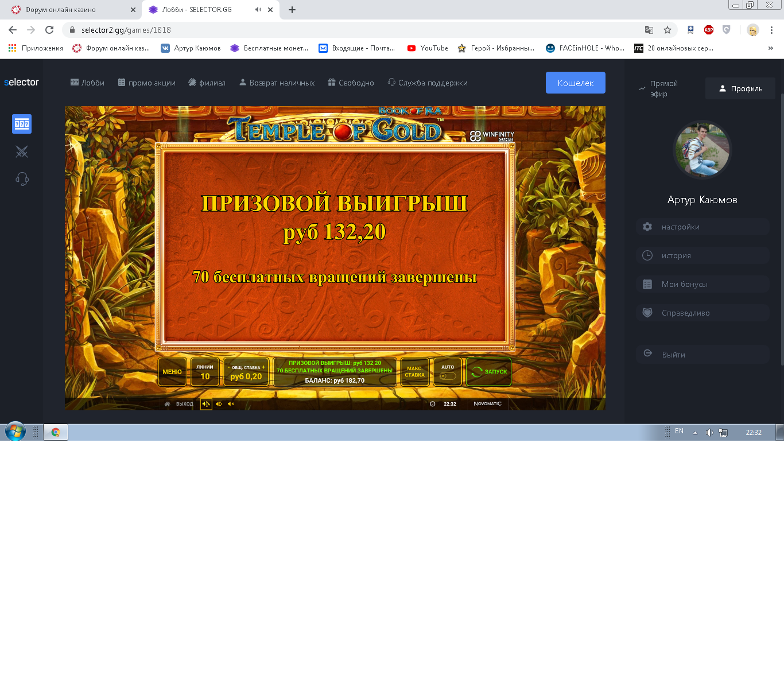The width and height of the screenshot is (784, 684).
Task: Click the game МЕНЮ button
Action: [172, 372]
